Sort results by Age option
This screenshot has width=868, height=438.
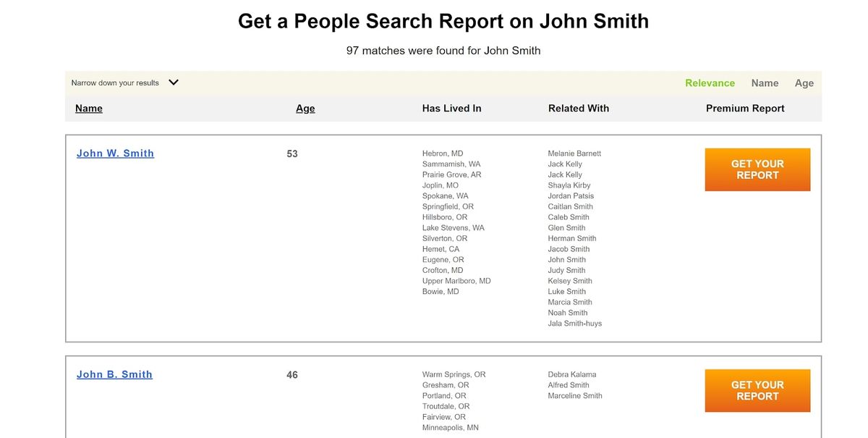point(804,83)
